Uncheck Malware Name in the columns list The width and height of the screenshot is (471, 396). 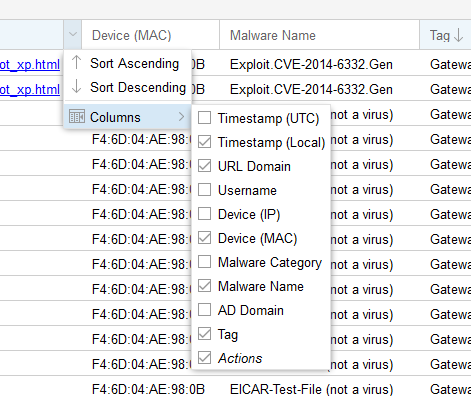(204, 286)
